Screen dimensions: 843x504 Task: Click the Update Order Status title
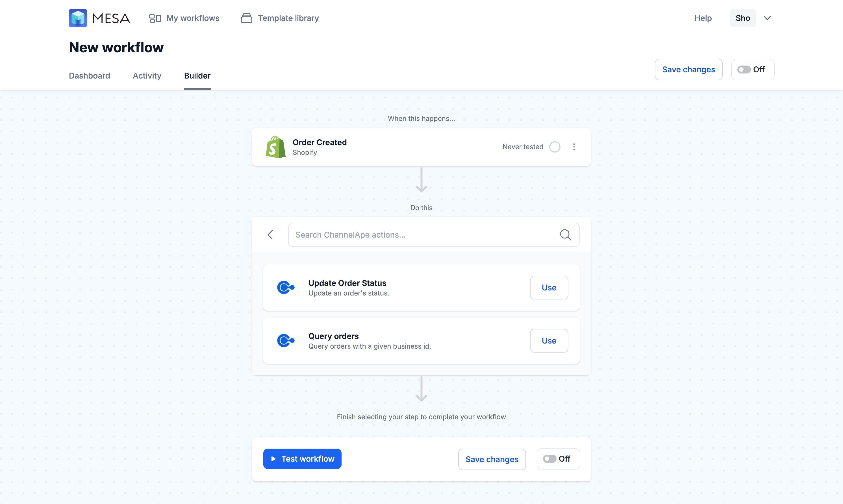point(347,283)
